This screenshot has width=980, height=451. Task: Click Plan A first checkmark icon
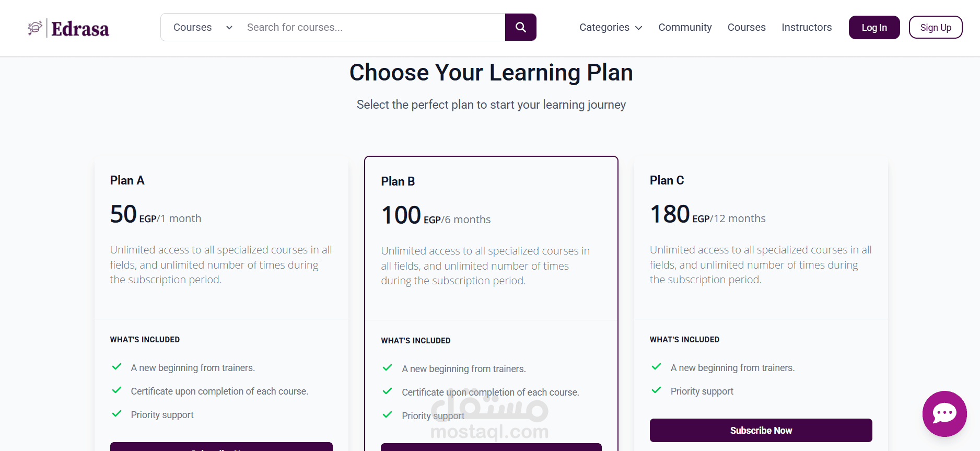pos(117,367)
